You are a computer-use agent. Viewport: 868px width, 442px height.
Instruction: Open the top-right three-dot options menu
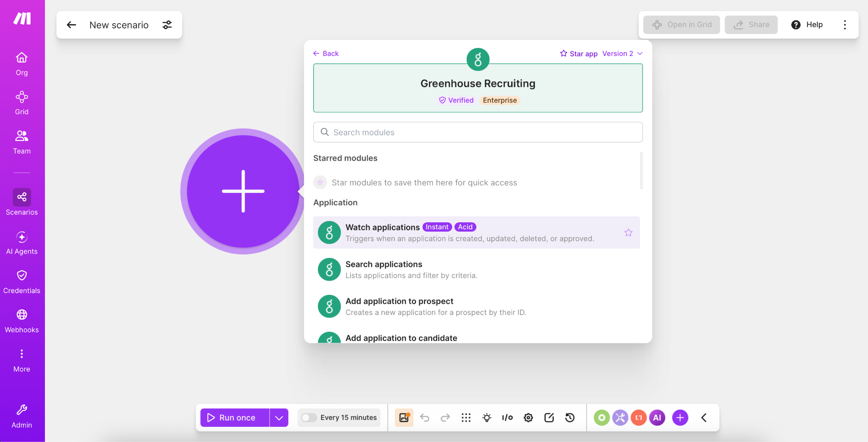coord(845,25)
